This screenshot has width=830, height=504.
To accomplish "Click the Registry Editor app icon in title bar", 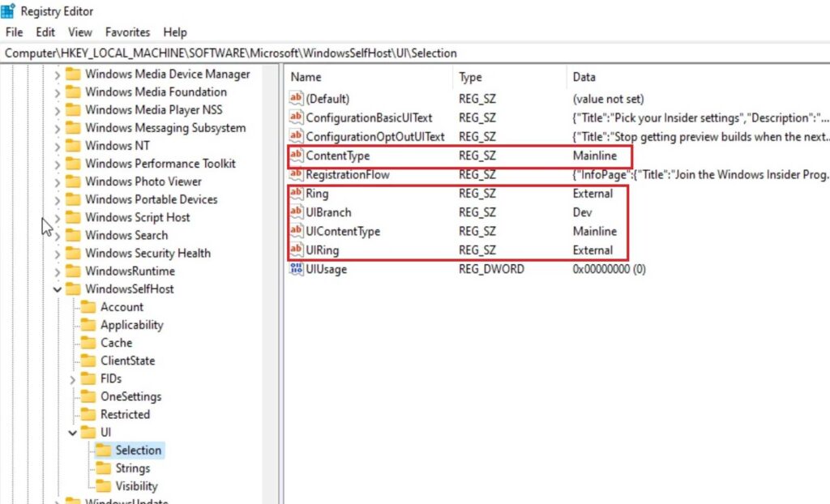I will point(9,11).
